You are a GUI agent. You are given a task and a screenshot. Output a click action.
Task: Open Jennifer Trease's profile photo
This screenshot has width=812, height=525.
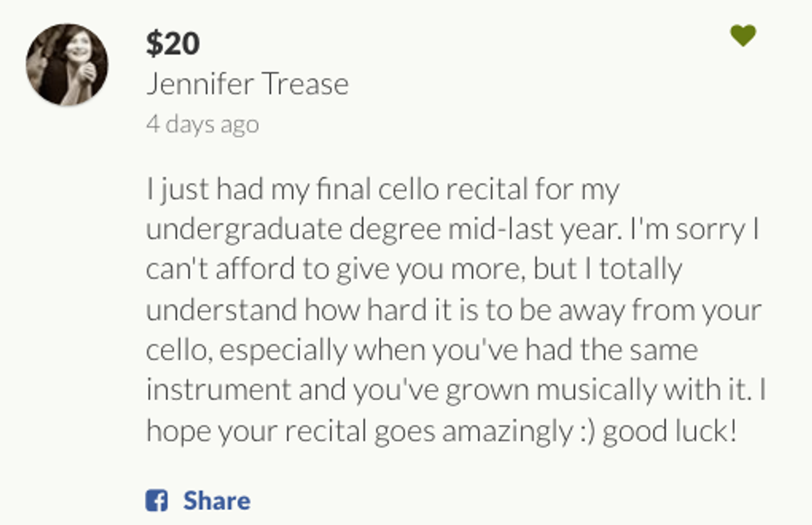pyautogui.click(x=67, y=65)
